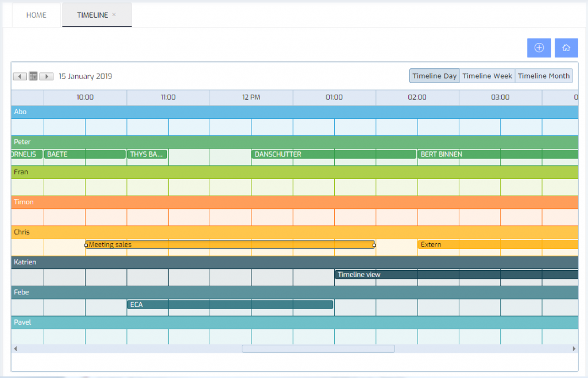This screenshot has height=378, width=588.
Task: Click the add (plus) button
Action: [x=539, y=48]
